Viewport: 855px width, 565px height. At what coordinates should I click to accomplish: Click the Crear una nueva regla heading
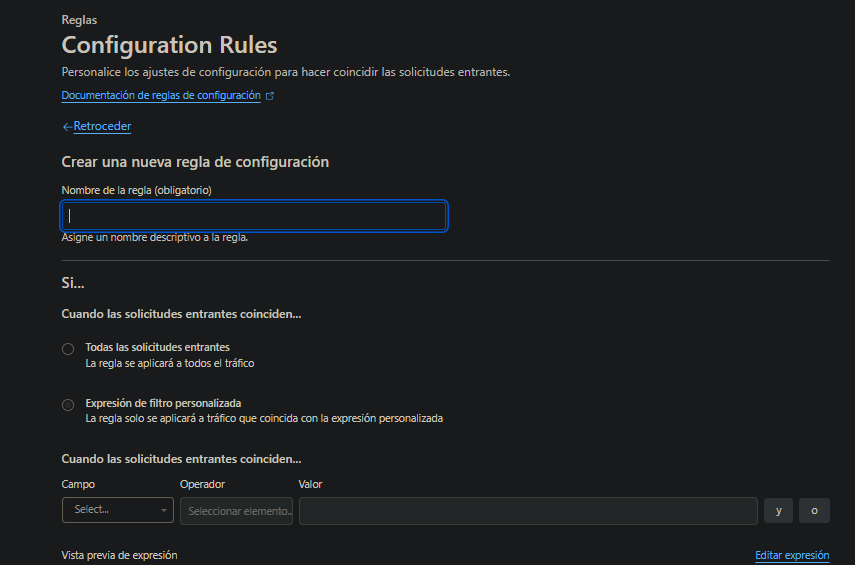195,162
